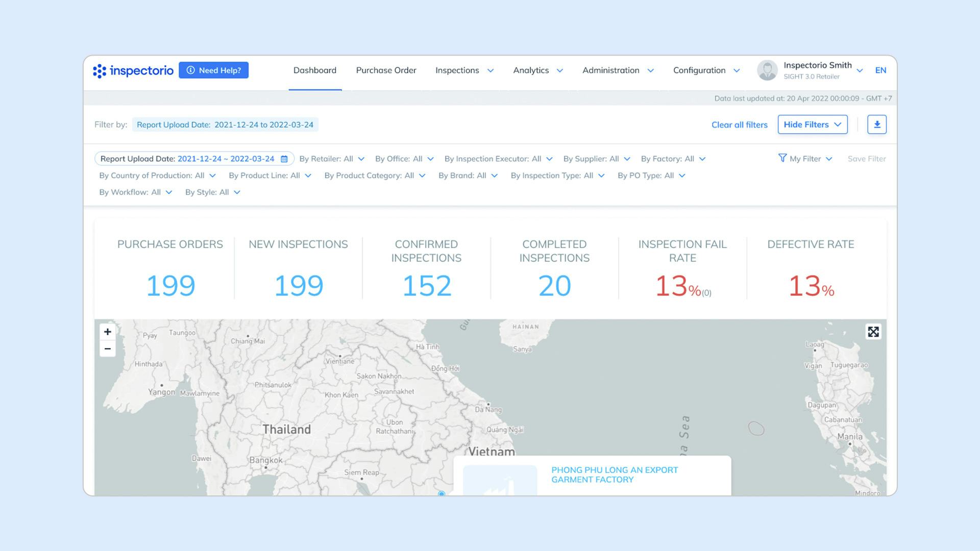Click the Inspectorio logo
The height and width of the screenshot is (551, 980).
[x=133, y=70]
